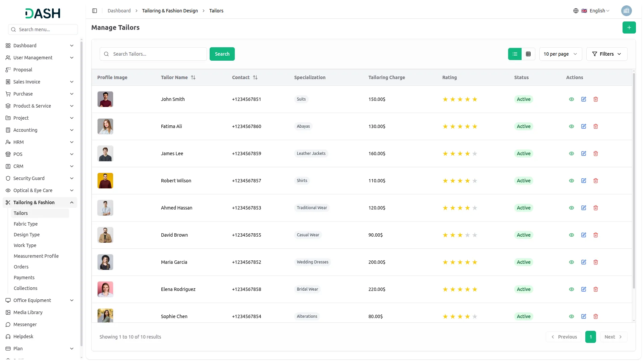The width and height of the screenshot is (644, 362).
Task: Click the green add tailor plus button
Action: click(x=629, y=27)
